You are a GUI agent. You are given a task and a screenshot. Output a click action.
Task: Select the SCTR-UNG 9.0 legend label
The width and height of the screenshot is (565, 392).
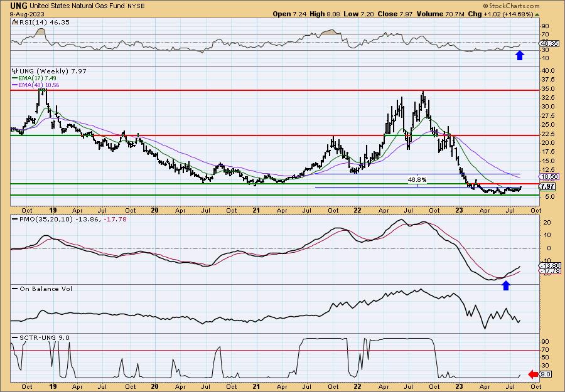43,337
